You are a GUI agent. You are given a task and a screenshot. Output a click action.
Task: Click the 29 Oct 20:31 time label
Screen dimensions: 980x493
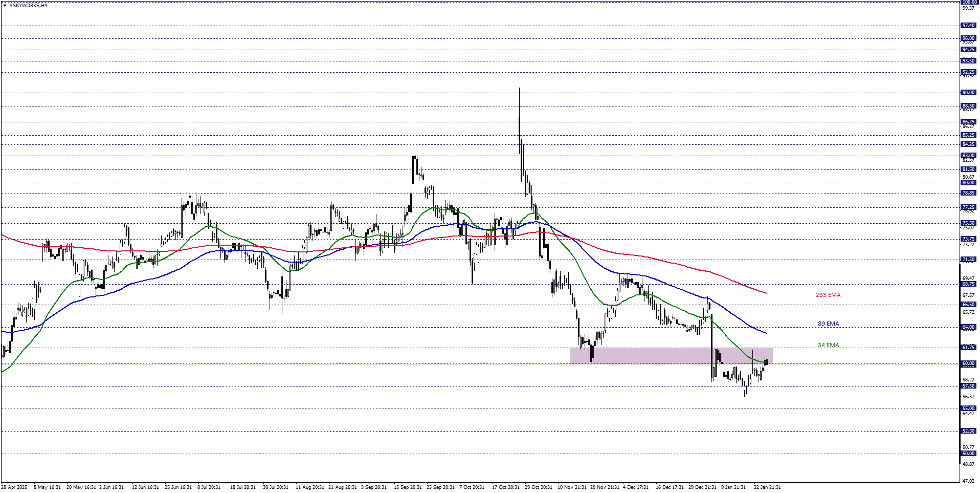[x=539, y=487]
